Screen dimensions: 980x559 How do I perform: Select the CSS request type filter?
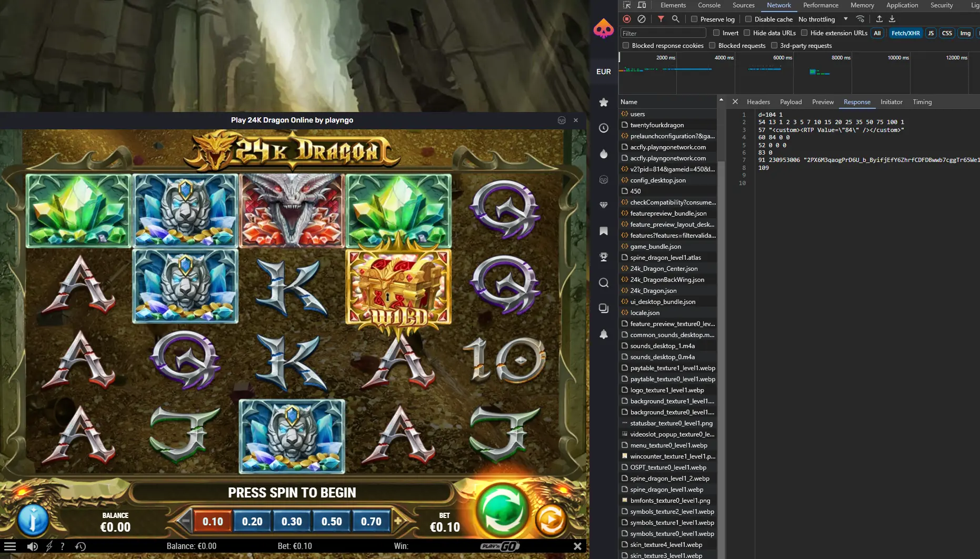[x=946, y=33]
